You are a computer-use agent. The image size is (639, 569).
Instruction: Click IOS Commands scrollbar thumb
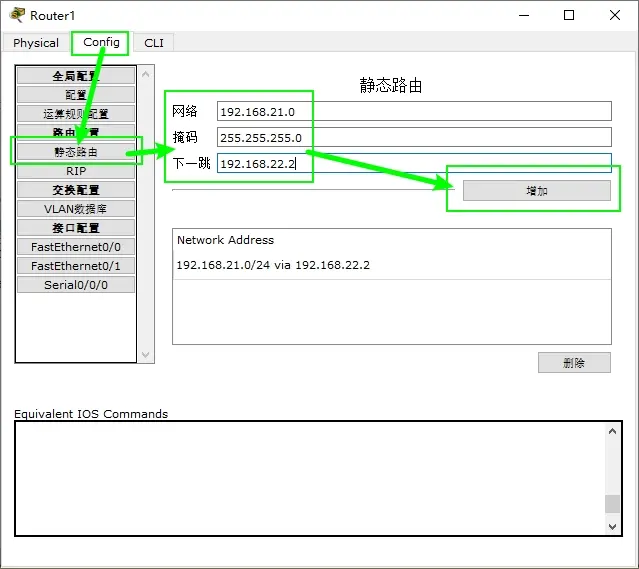tap(612, 504)
